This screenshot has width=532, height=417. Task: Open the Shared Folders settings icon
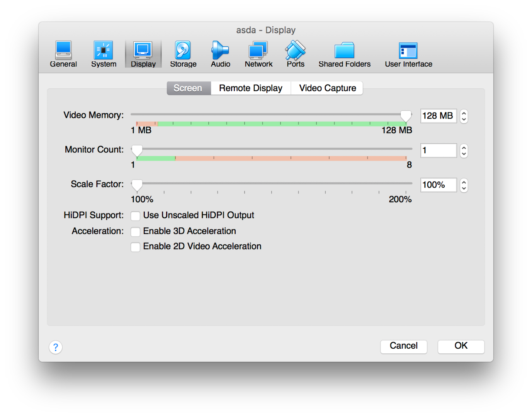coord(344,54)
